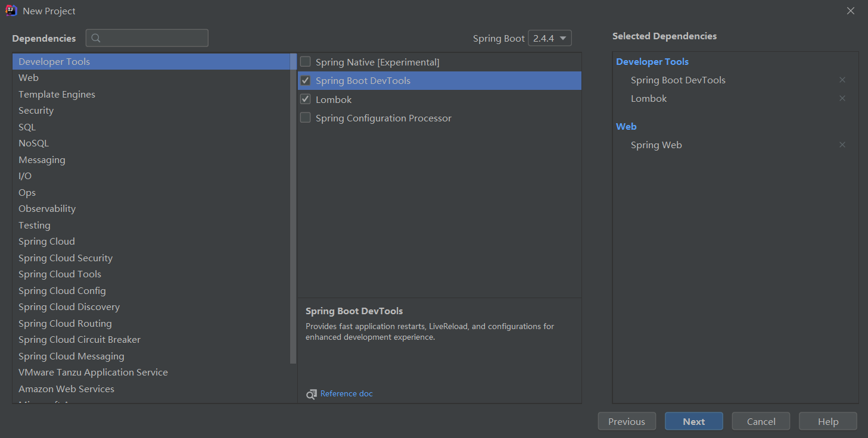The height and width of the screenshot is (438, 868).
Task: Uncheck the Lombok checkbox
Action: click(306, 99)
